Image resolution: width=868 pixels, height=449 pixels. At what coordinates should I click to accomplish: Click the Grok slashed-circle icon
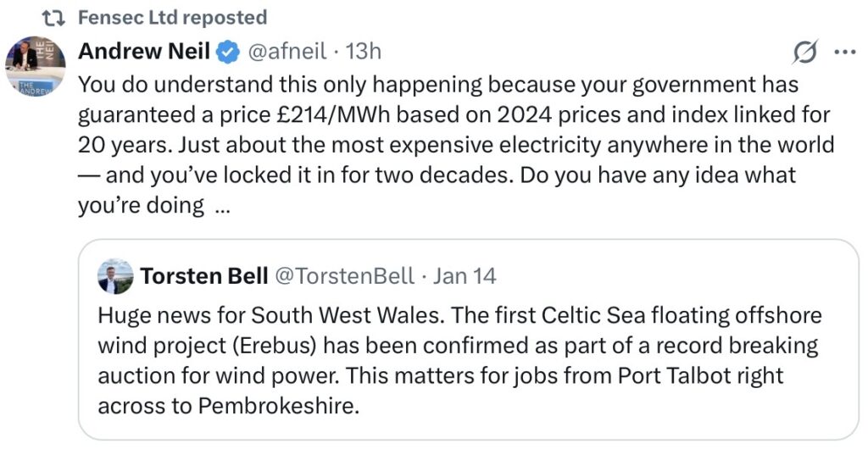click(x=804, y=53)
